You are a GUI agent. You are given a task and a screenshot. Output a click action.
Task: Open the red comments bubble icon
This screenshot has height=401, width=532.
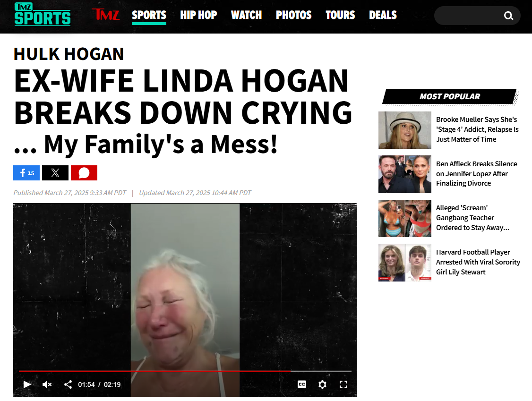click(x=84, y=173)
